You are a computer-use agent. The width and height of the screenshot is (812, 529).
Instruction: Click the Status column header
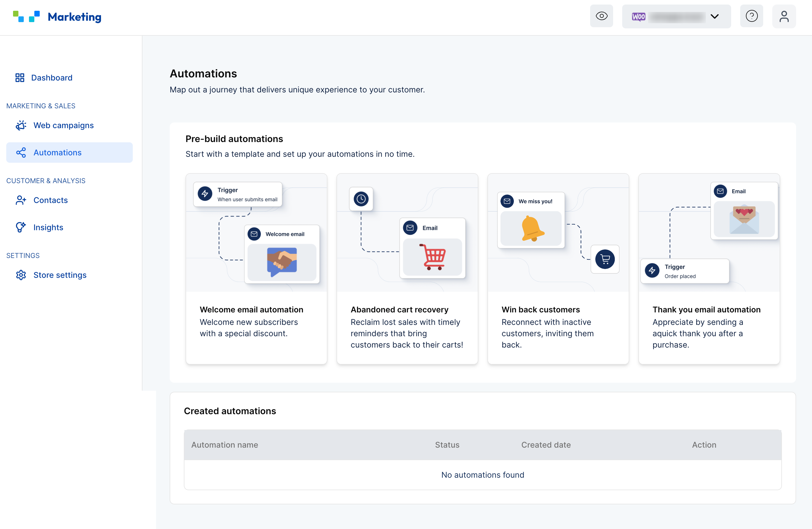point(447,445)
